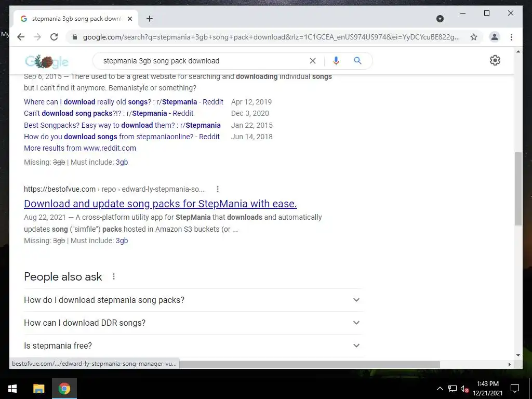The image size is (532, 399).
Task: Open More results from www.reddit.com
Action: click(x=79, y=148)
